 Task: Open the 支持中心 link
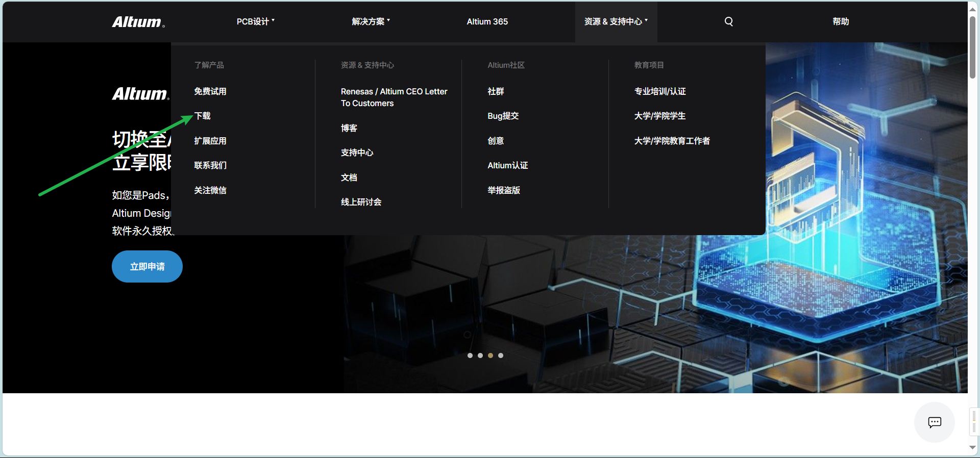pyautogui.click(x=357, y=152)
